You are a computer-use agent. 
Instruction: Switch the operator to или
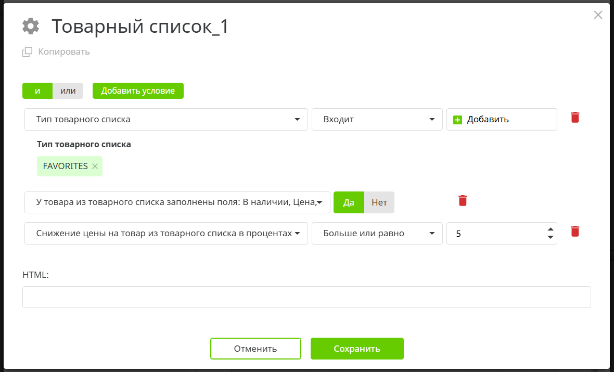point(68,91)
